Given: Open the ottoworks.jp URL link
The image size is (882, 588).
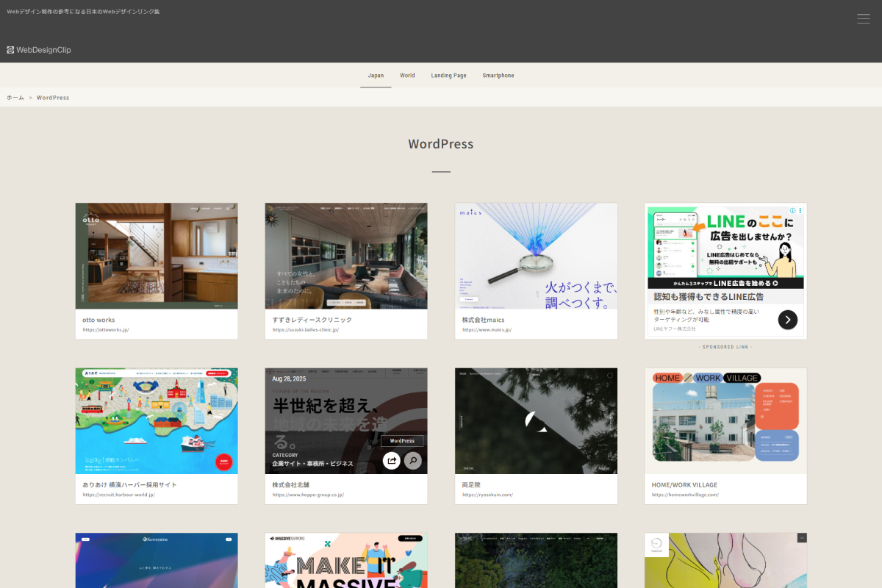Looking at the screenshot, I should click(106, 330).
